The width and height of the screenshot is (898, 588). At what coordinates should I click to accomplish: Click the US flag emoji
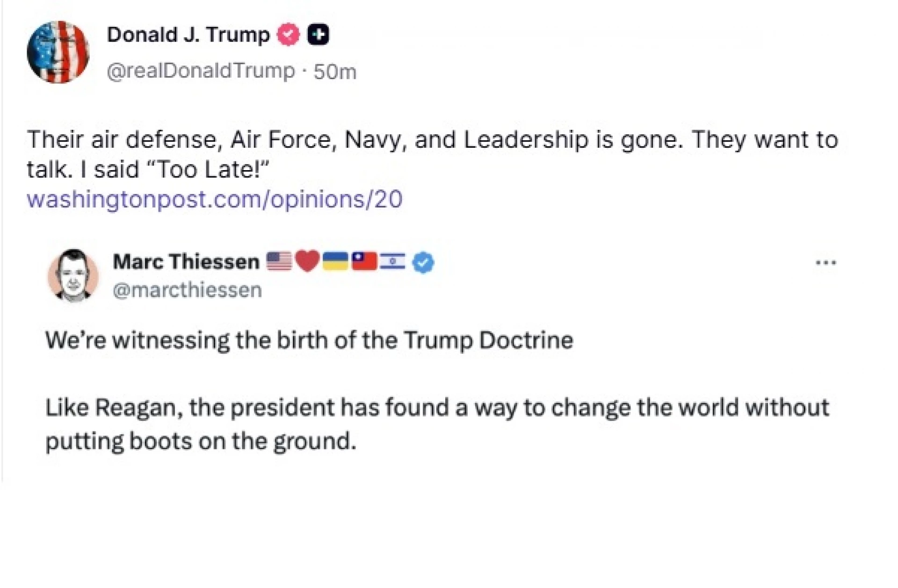click(279, 261)
